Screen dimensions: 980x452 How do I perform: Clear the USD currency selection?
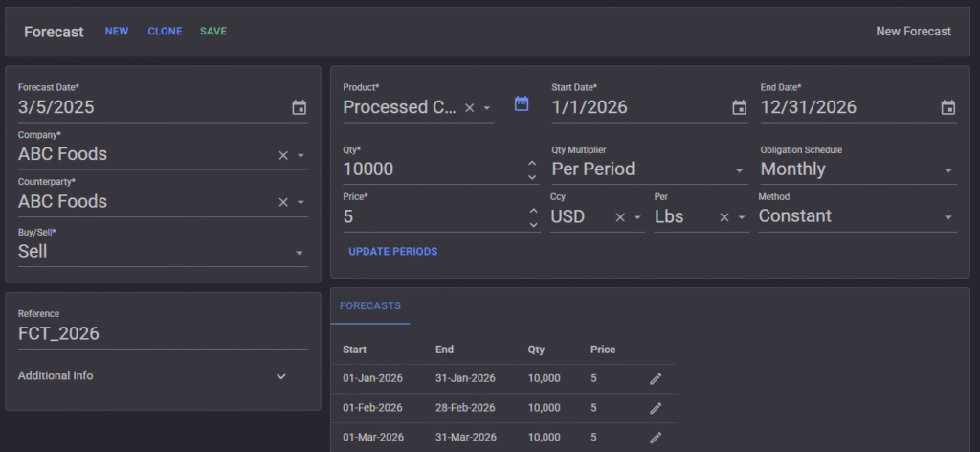pyautogui.click(x=620, y=217)
